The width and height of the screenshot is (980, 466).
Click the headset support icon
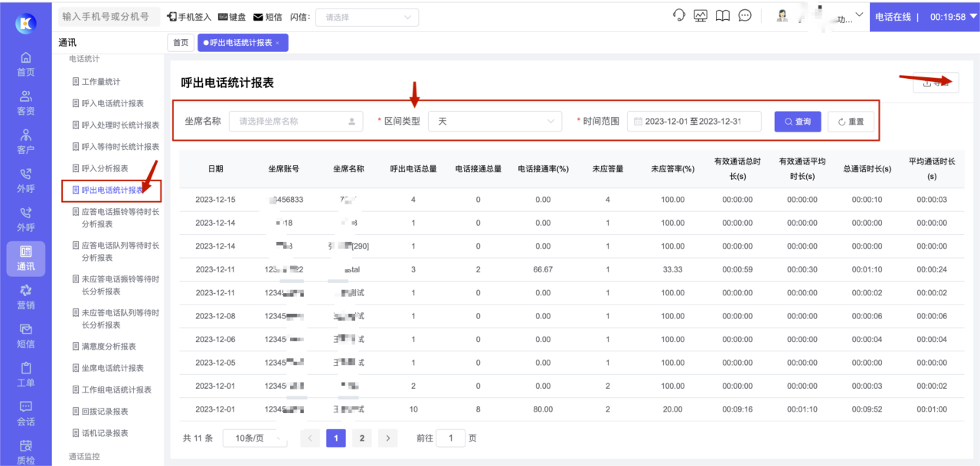point(678,16)
